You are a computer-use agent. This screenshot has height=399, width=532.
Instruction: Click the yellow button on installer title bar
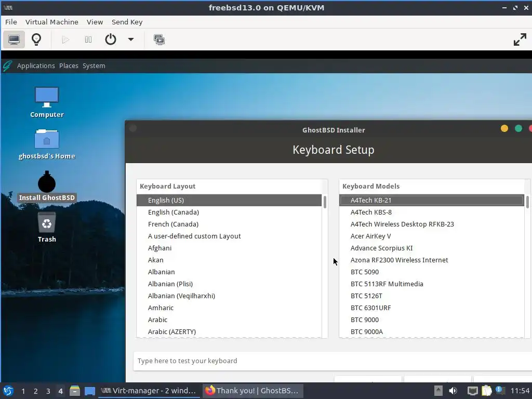(x=504, y=129)
